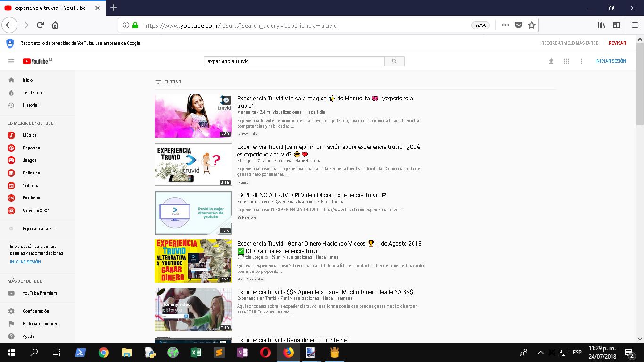Image resolution: width=644 pixels, height=362 pixels.
Task: Click INICIAR SESIÓN in the sidebar
Action: pyautogui.click(x=25, y=262)
